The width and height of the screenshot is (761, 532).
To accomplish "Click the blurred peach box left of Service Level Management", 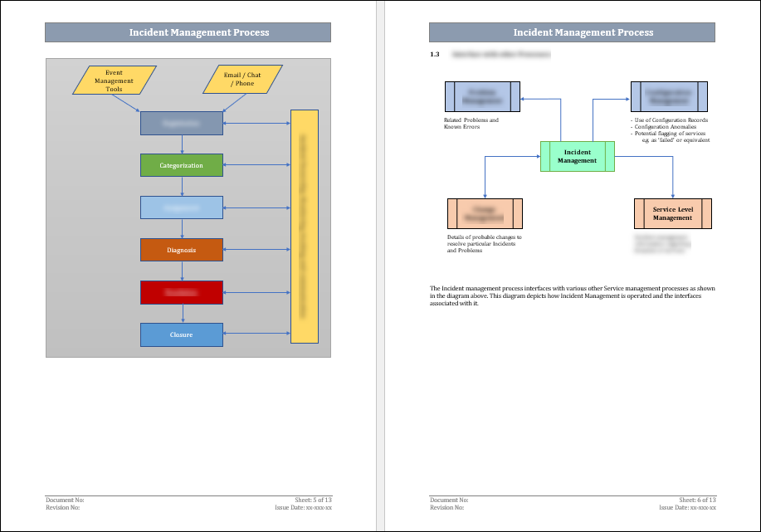I will click(x=485, y=213).
